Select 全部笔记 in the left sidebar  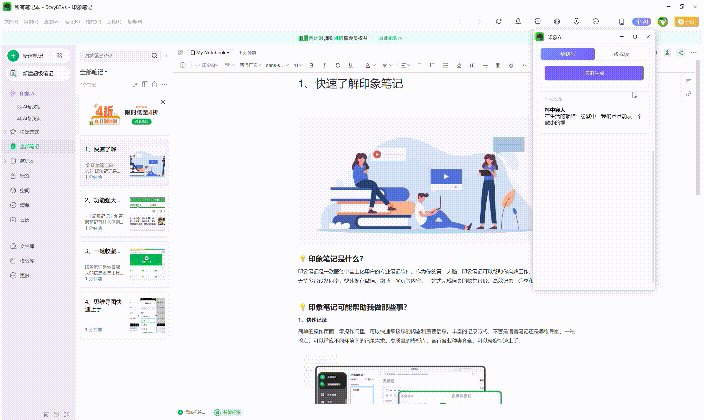38,146
